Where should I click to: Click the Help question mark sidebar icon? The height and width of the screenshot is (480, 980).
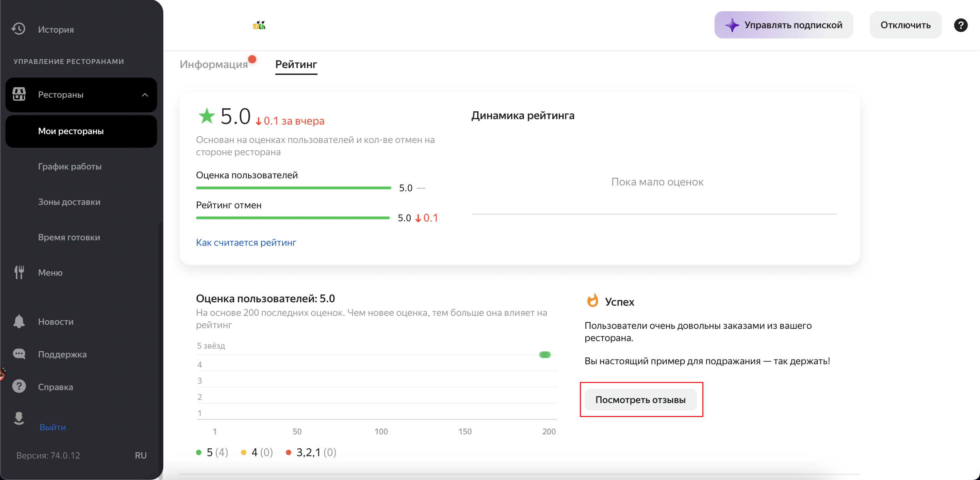tap(19, 386)
